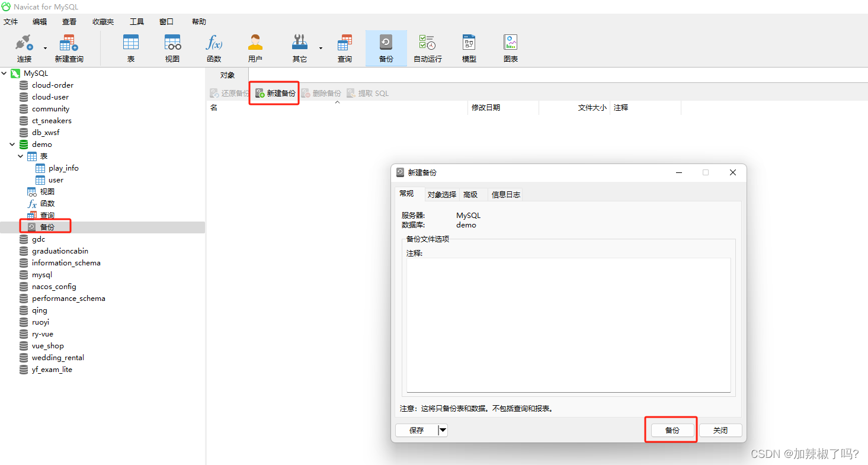The image size is (868, 465).
Task: Select vue_shop database in tree
Action: (47, 345)
